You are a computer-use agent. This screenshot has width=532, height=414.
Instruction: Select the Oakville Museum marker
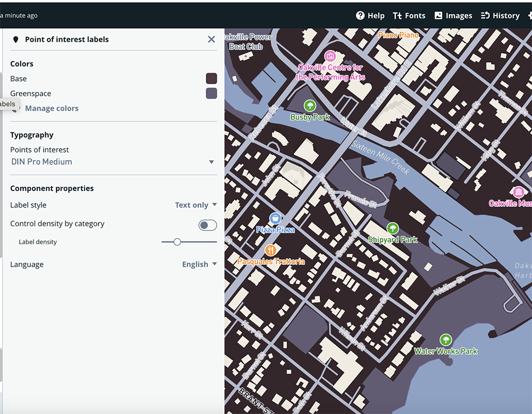(519, 192)
